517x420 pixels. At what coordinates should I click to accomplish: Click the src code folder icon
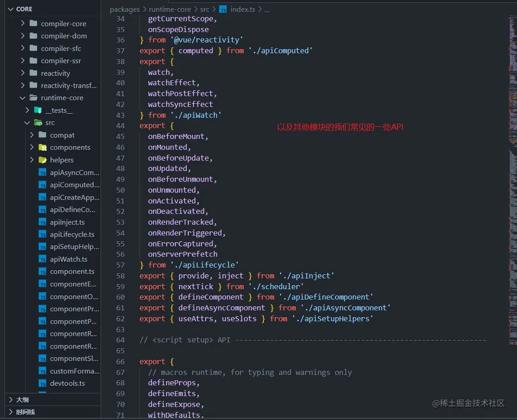38,123
